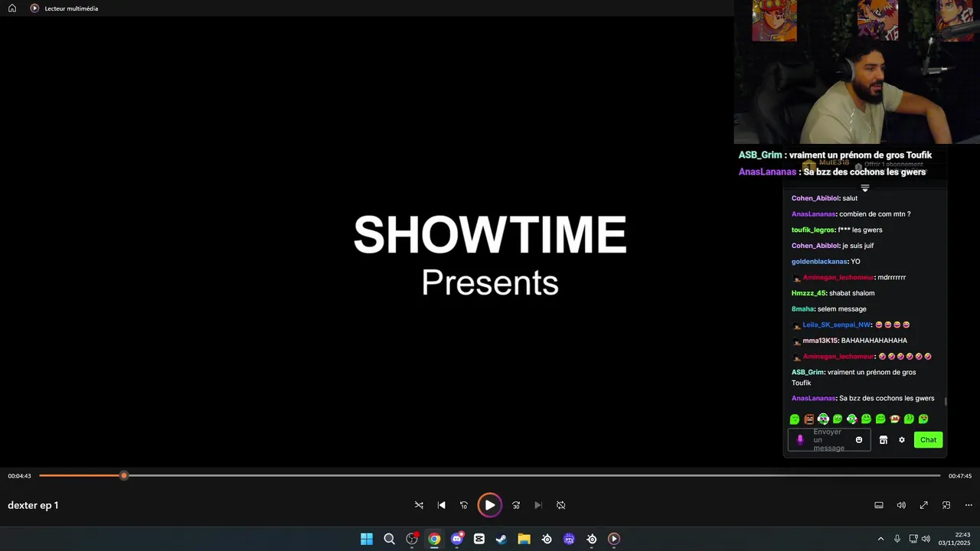Open File Explorer from taskbar
This screenshot has width=980, height=551.
pos(524,539)
